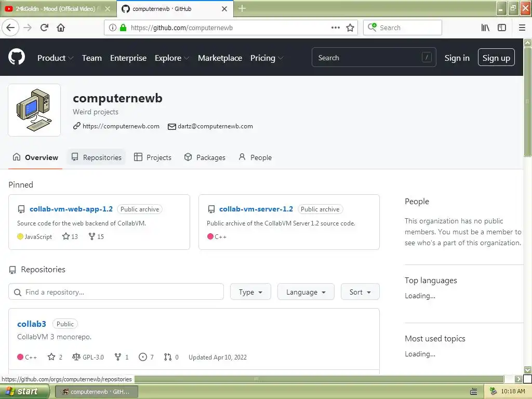The width and height of the screenshot is (532, 399).
Task: Click the fork count 1 on collab3
Action: tap(122, 357)
